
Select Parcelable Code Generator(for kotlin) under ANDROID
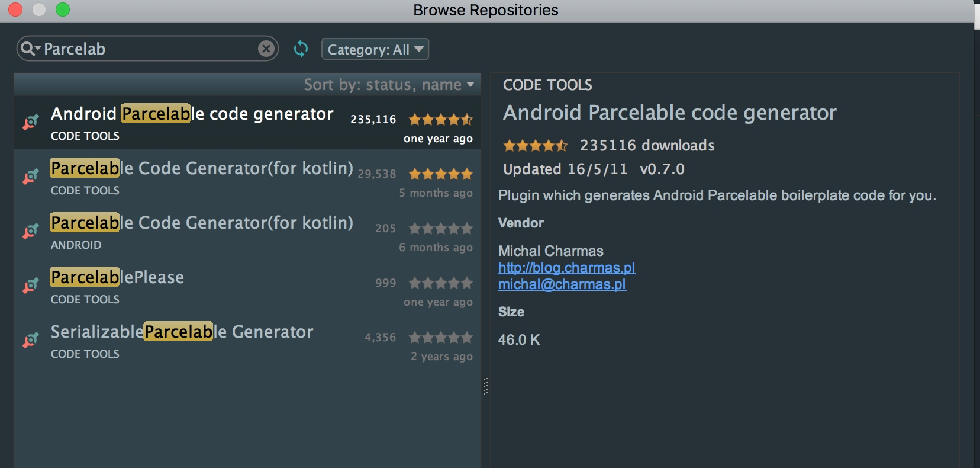pos(247,232)
